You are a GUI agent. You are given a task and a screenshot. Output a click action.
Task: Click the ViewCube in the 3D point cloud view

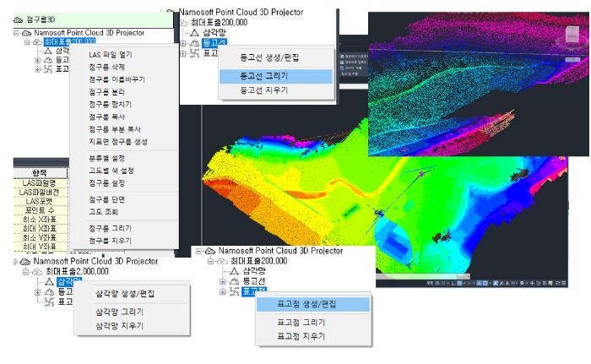(x=572, y=35)
